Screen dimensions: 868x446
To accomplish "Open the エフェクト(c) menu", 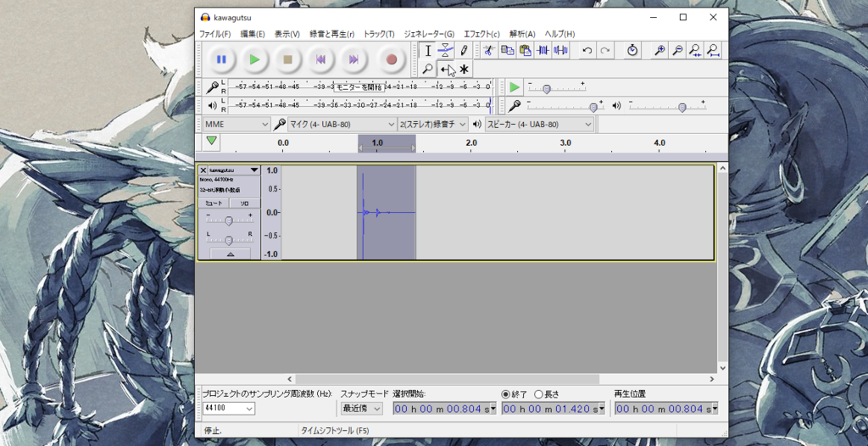I will coord(481,34).
